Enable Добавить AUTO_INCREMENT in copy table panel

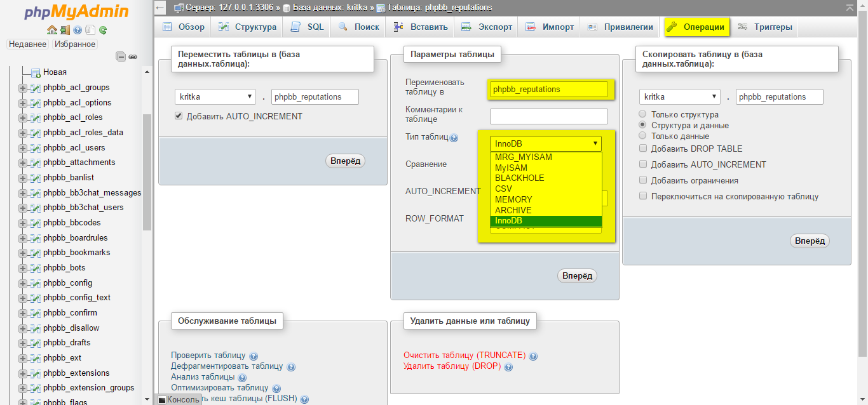(643, 164)
